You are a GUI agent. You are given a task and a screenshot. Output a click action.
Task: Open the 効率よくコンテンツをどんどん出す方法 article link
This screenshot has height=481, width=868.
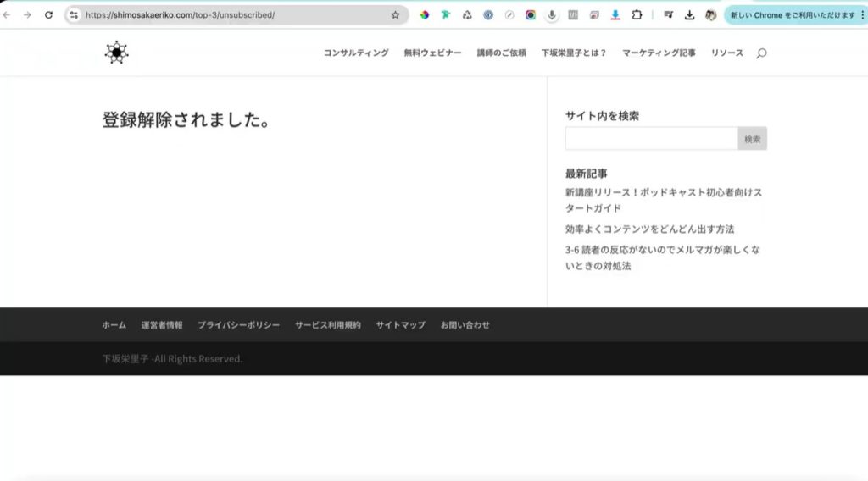(x=649, y=229)
